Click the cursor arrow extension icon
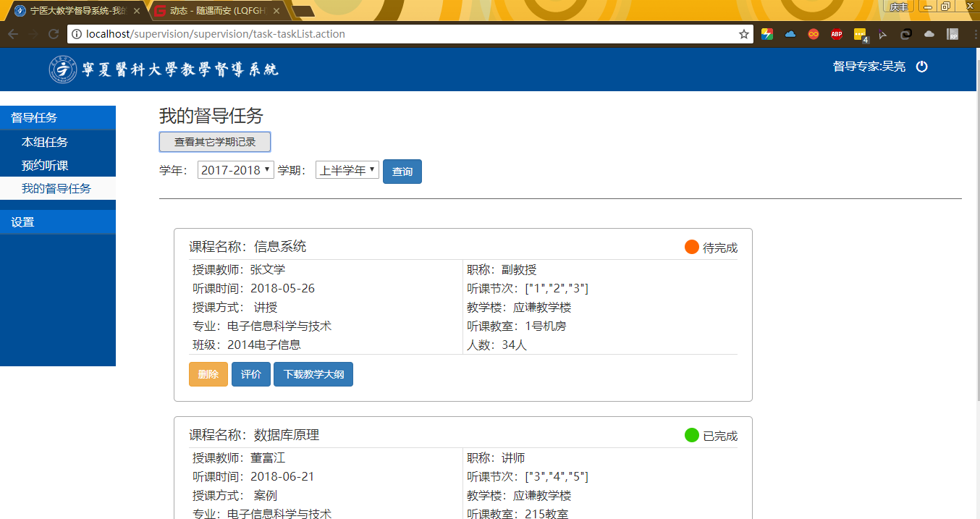 [x=883, y=34]
